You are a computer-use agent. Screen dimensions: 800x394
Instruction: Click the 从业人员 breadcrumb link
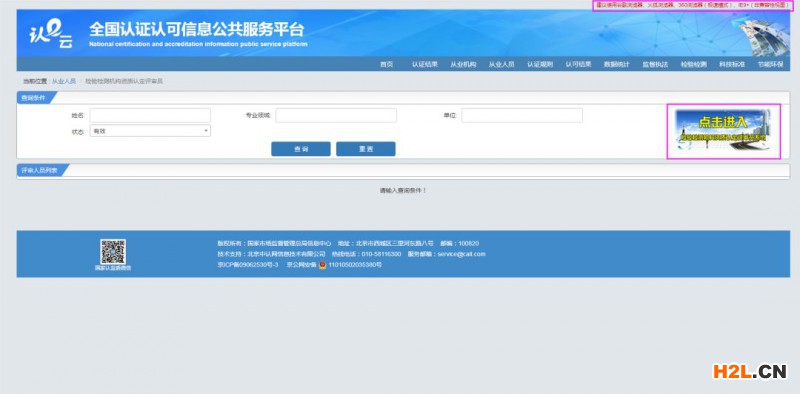coord(64,81)
